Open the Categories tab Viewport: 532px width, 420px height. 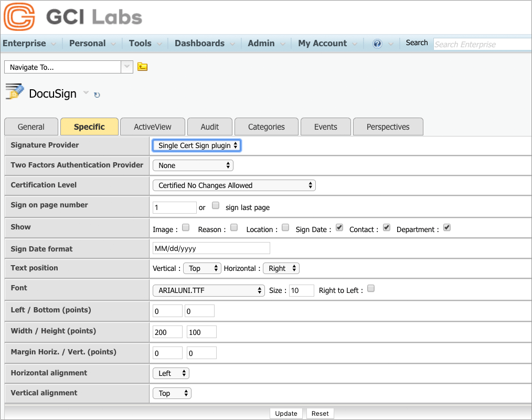point(267,127)
